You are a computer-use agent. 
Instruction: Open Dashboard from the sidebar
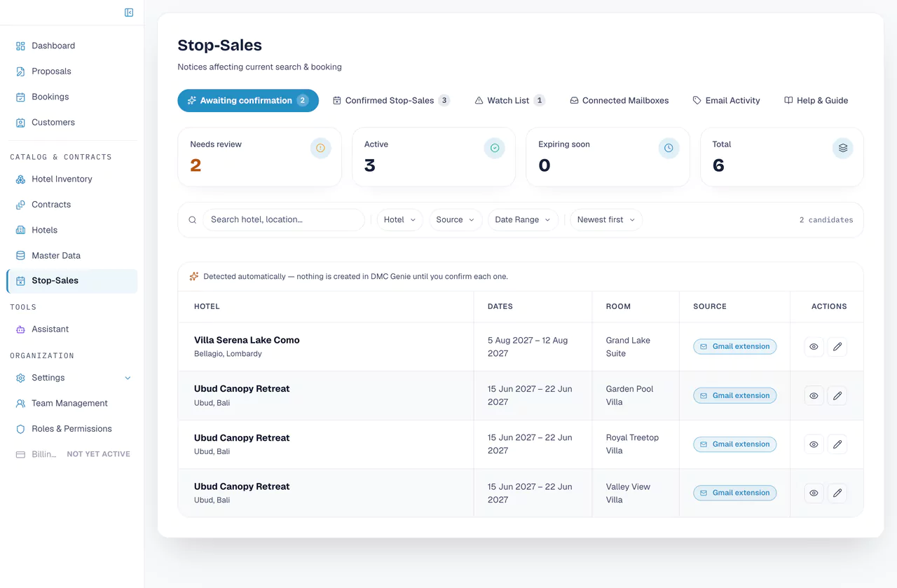tap(72, 46)
